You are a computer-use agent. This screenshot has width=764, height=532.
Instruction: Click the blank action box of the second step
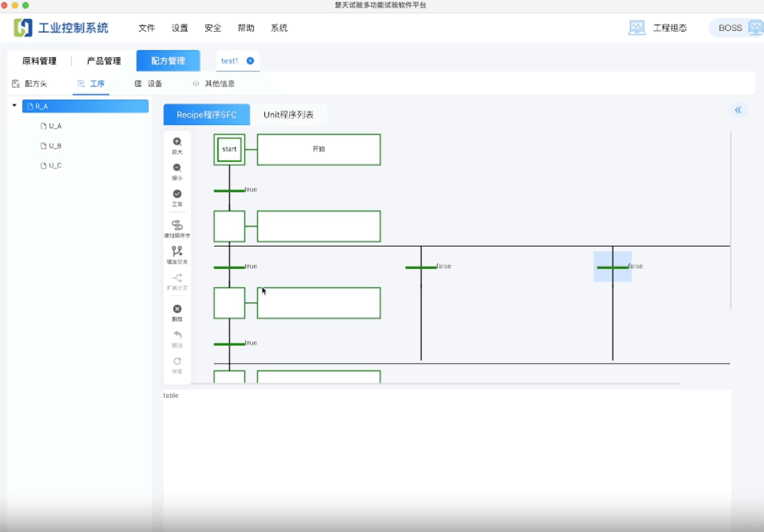click(319, 226)
